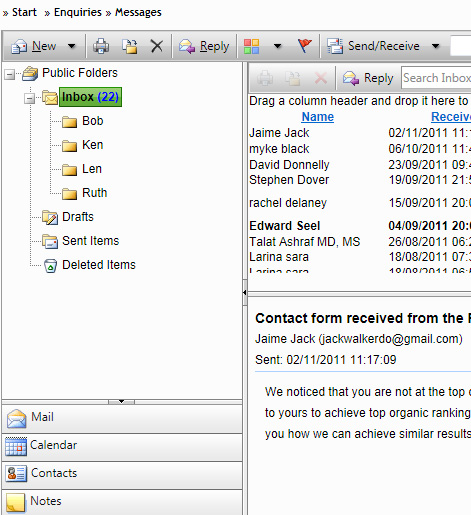Click the red Flag icon
Viewport: 471px width, 515px height.
pos(304,46)
